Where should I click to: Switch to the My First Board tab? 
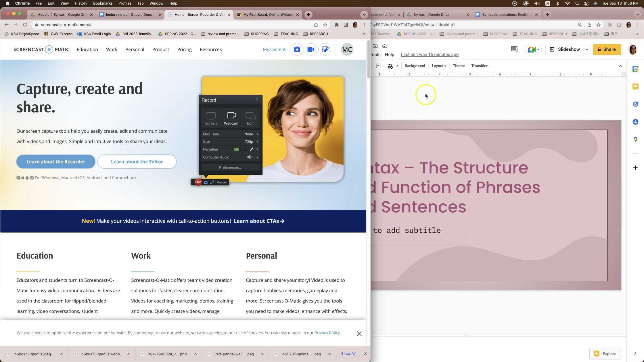pos(267,14)
